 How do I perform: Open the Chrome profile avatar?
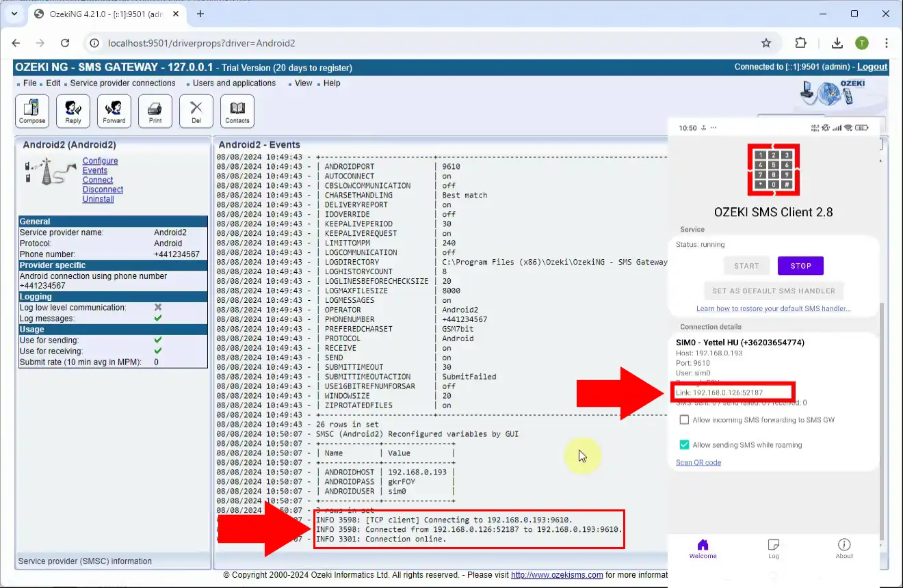pyautogui.click(x=862, y=43)
